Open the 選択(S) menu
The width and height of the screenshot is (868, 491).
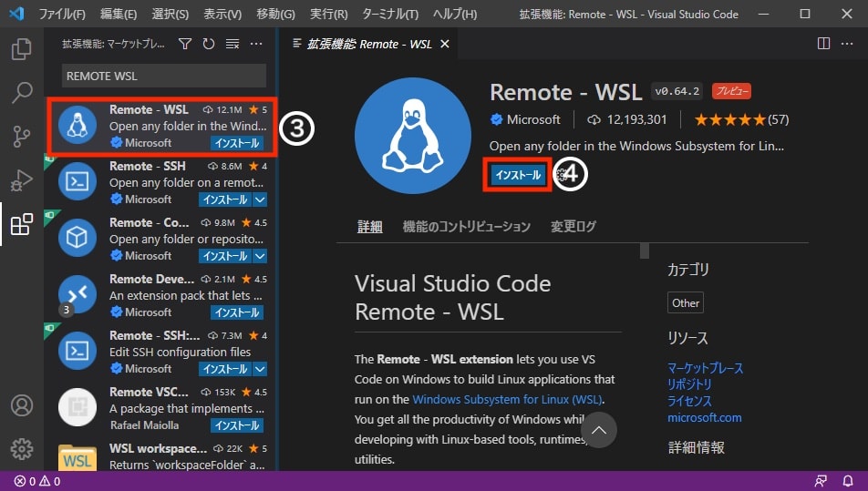coord(170,14)
